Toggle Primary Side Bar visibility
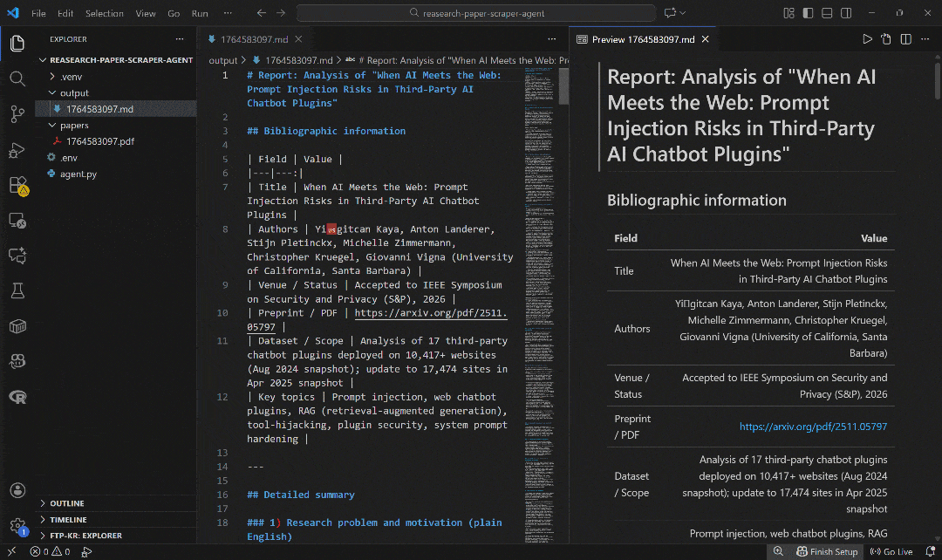Screen dimensions: 942x560 pyautogui.click(x=808, y=12)
